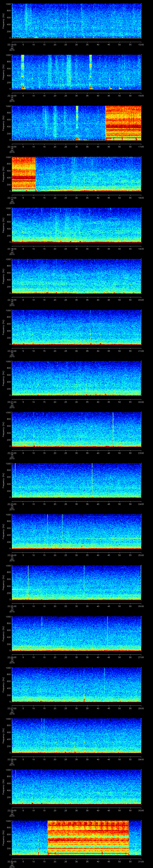Click the 22:19:00 start time label
The width and height of the screenshot is (153, 868).
[x=12, y=300]
